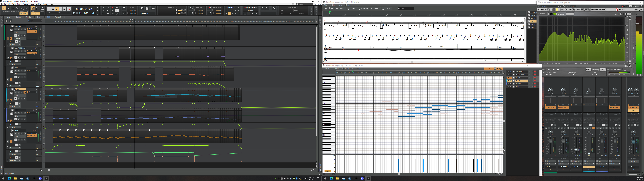Choose the Erase tool

[x=27, y=9]
